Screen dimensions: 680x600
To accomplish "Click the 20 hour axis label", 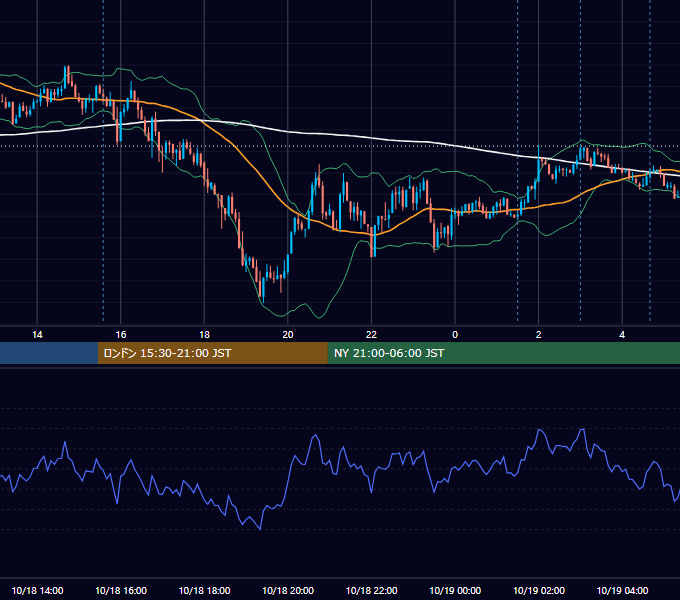I will 288,335.
